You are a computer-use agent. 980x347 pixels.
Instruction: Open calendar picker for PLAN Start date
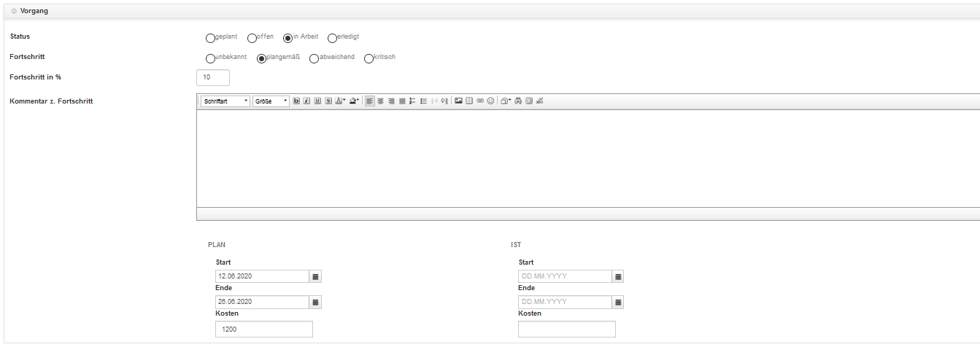click(315, 277)
